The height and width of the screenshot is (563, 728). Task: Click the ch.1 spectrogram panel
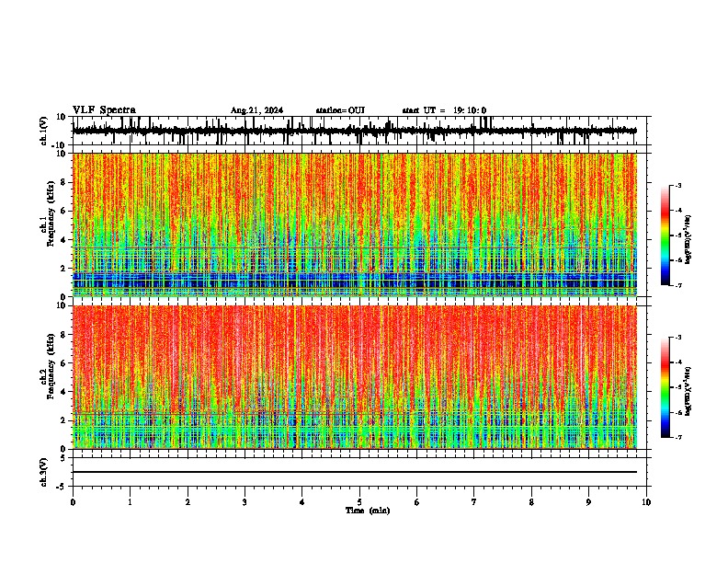pyautogui.click(x=355, y=224)
